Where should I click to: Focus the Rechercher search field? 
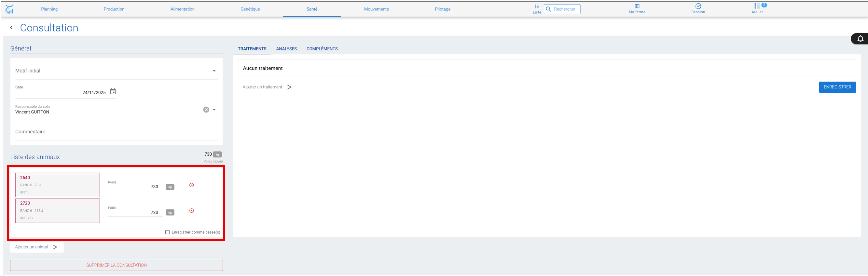[562, 9]
